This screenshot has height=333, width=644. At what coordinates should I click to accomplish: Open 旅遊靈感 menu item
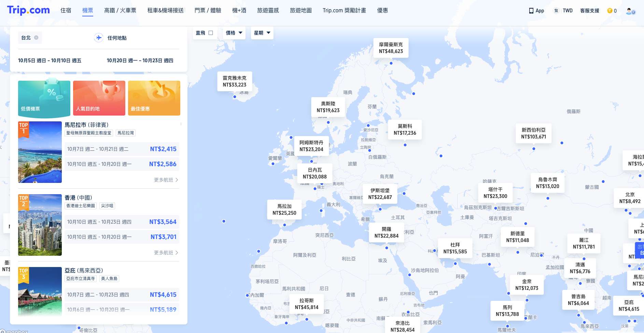pos(268,10)
